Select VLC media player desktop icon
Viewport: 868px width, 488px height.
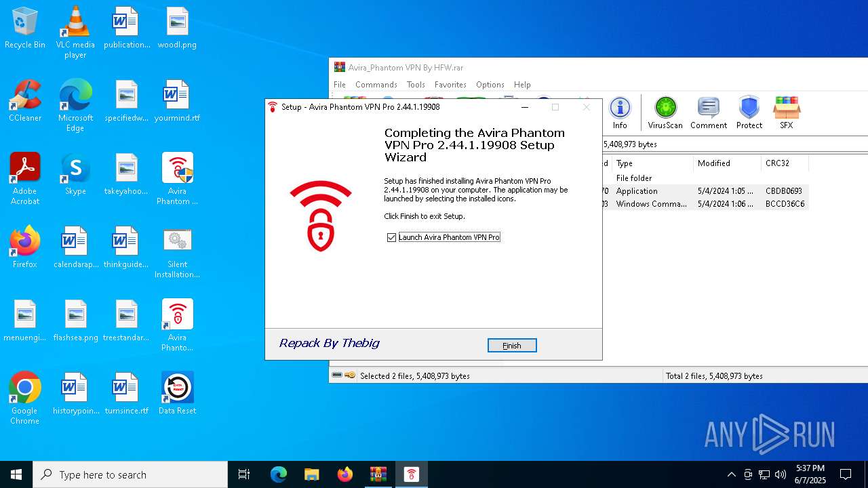point(75,33)
